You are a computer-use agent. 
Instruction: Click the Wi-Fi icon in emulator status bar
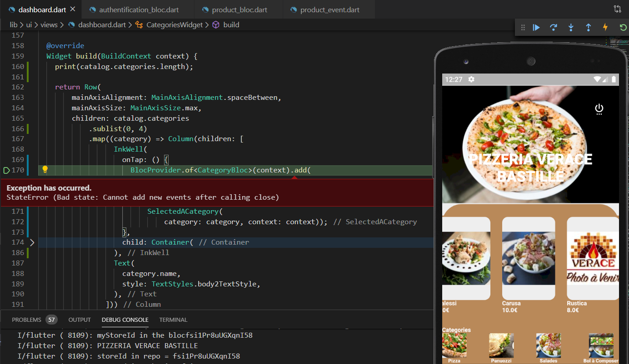(x=598, y=79)
